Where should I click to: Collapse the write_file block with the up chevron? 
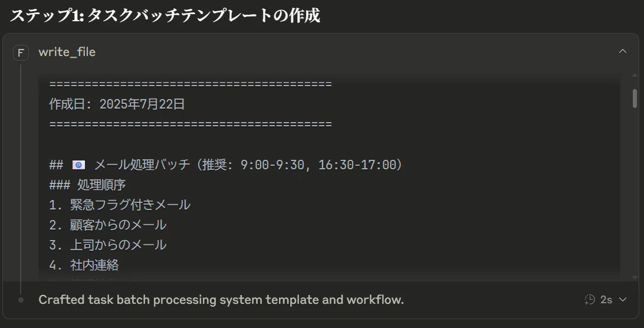click(x=623, y=51)
